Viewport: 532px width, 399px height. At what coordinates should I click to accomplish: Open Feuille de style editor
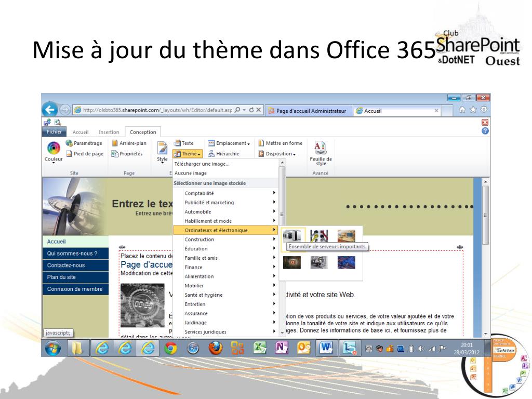point(321,153)
